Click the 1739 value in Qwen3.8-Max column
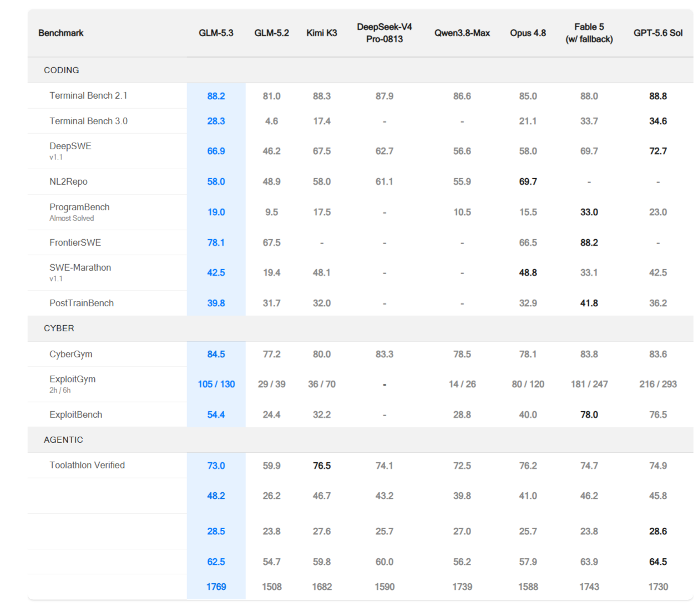The width and height of the screenshot is (698, 616). 462,587
